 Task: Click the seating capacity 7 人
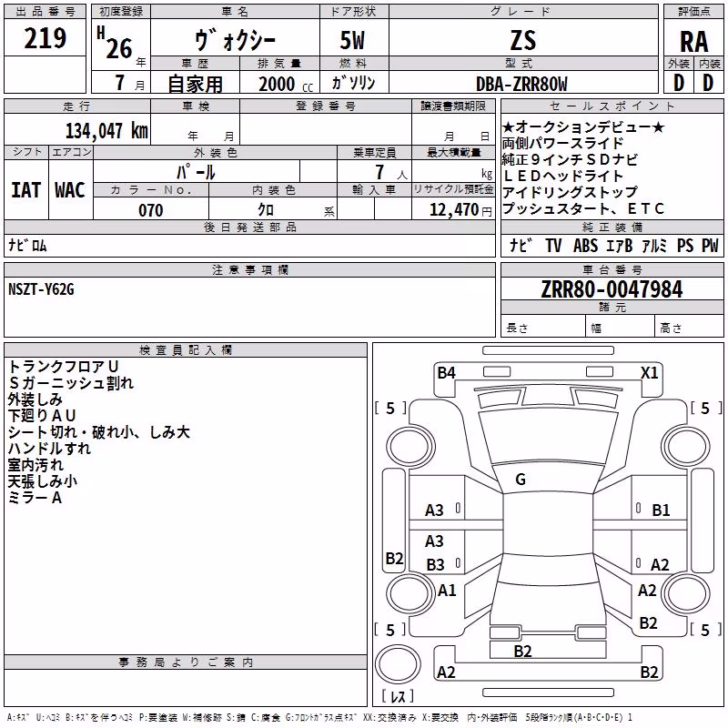pos(391,172)
